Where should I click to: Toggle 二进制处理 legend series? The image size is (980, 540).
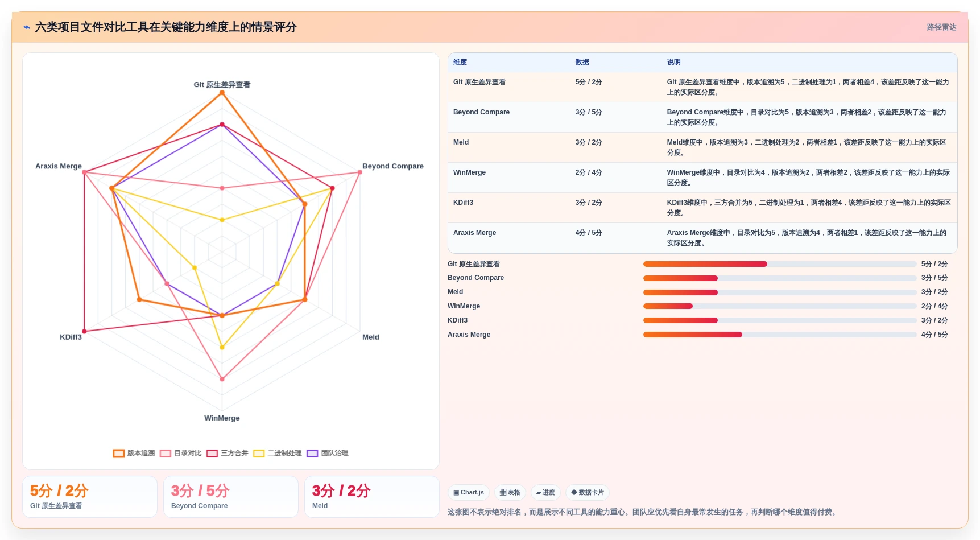[278, 454]
